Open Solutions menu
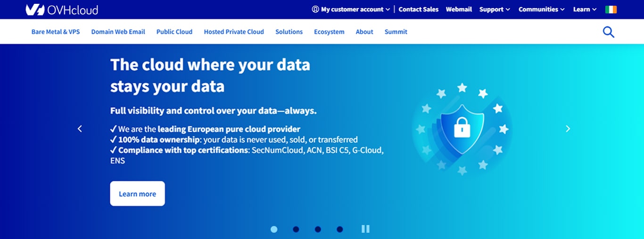Image resolution: width=644 pixels, height=239 pixels. click(x=289, y=32)
